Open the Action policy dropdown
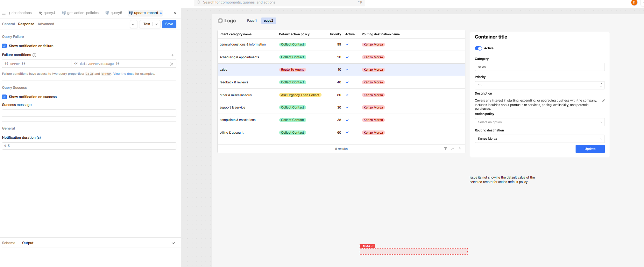This screenshot has width=644, height=267. coord(539,122)
